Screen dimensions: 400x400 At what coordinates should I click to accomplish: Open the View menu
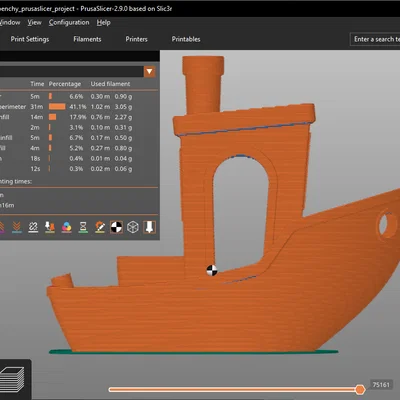tap(34, 22)
